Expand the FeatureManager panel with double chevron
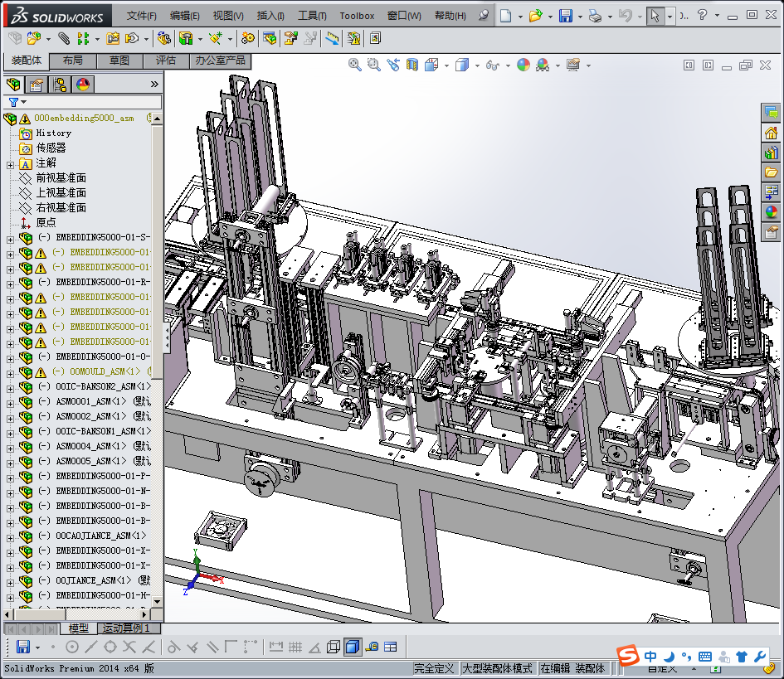The height and width of the screenshot is (679, 784). pyautogui.click(x=153, y=84)
